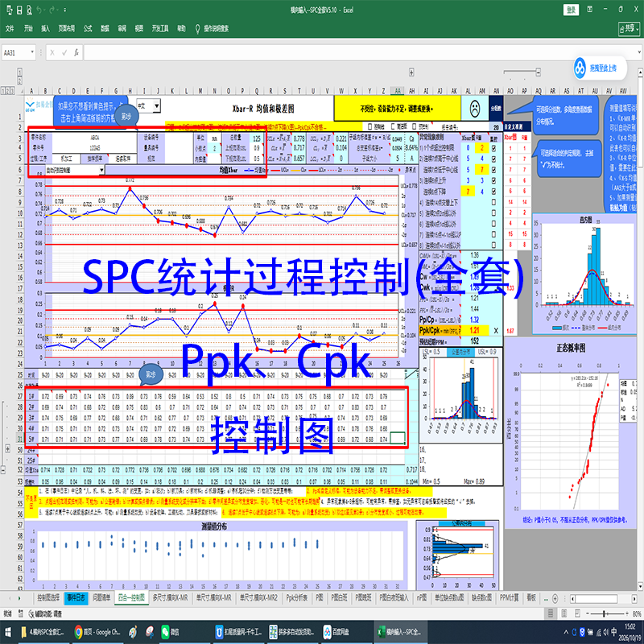Click the Redo arrow icon

52,10
